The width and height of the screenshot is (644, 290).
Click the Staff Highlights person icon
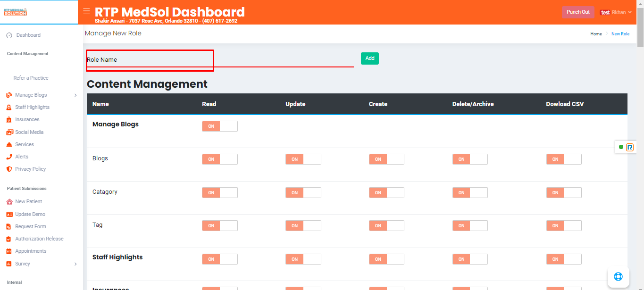(9, 108)
